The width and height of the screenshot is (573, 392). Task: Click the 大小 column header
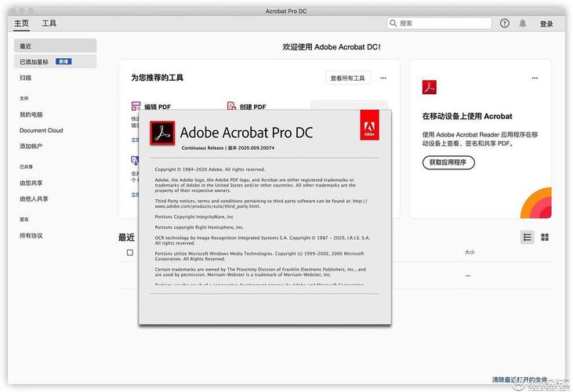470,252
